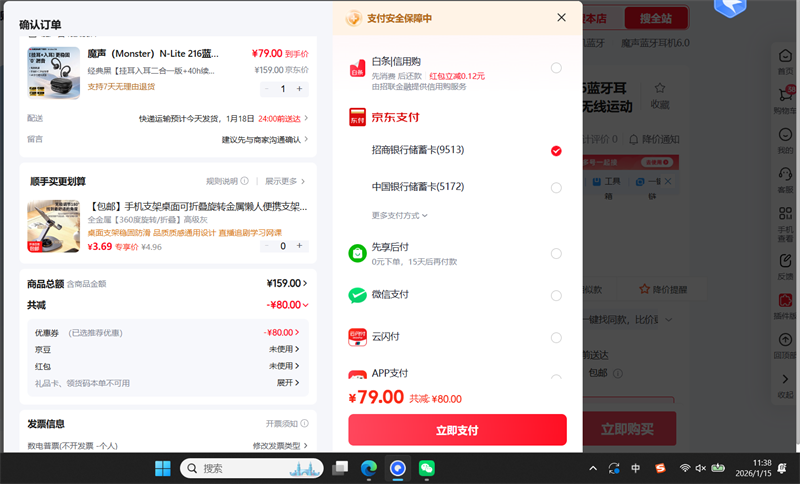The height and width of the screenshot is (484, 800).
Task: Click 展示更多 in 顺手买更划算 section
Action: click(285, 181)
